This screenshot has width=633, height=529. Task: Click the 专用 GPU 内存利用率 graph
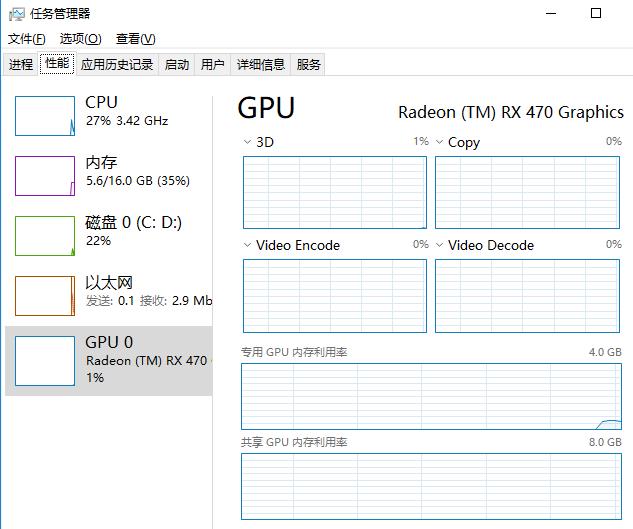(431, 396)
